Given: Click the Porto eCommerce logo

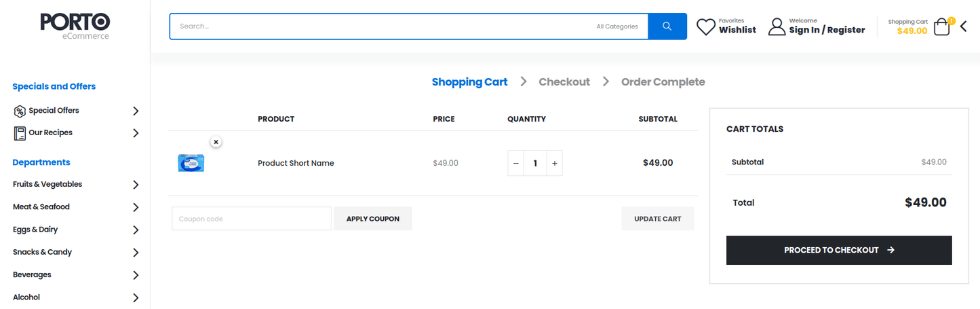Looking at the screenshot, I should [x=75, y=26].
